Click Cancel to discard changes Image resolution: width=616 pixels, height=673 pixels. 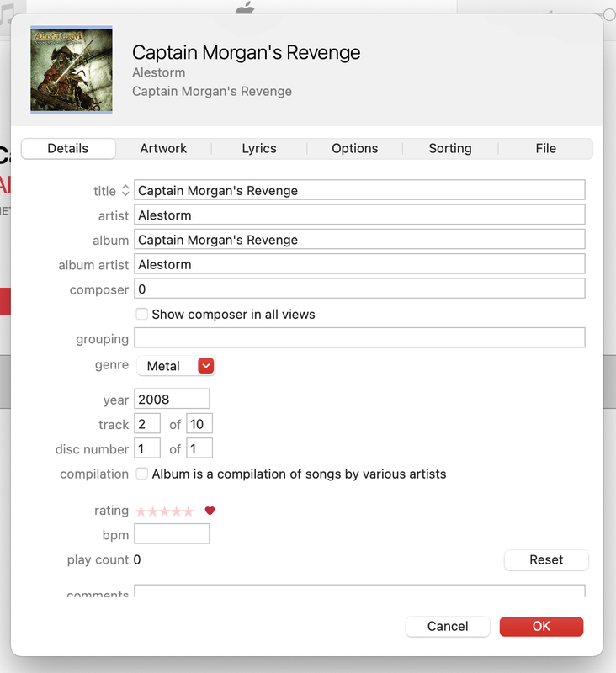pyautogui.click(x=448, y=626)
